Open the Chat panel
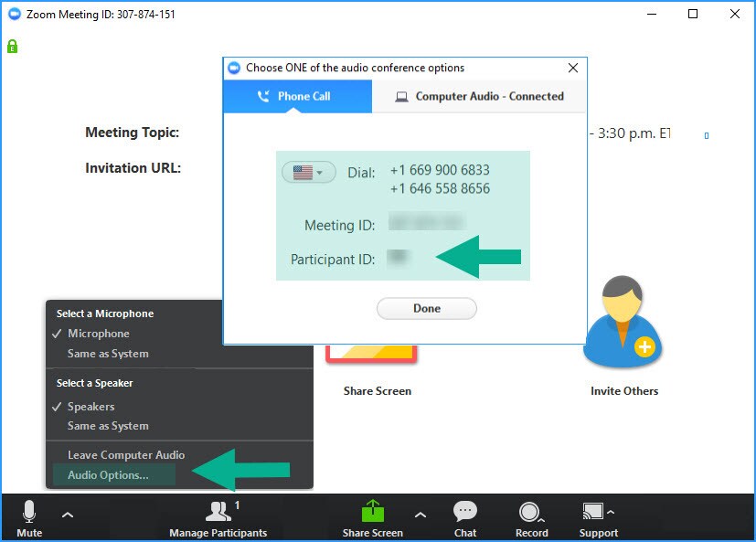The height and width of the screenshot is (542, 756). pyautogui.click(x=464, y=519)
